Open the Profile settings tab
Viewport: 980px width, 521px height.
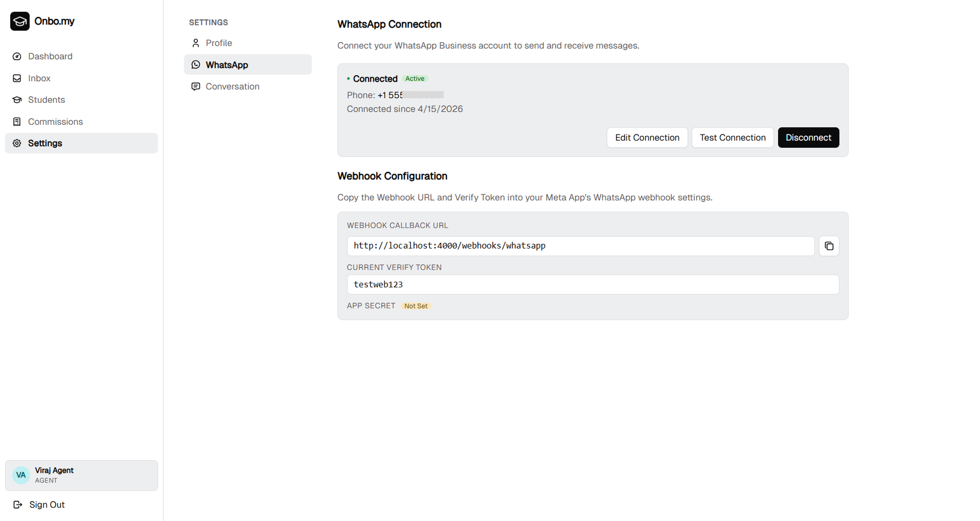(x=247, y=43)
